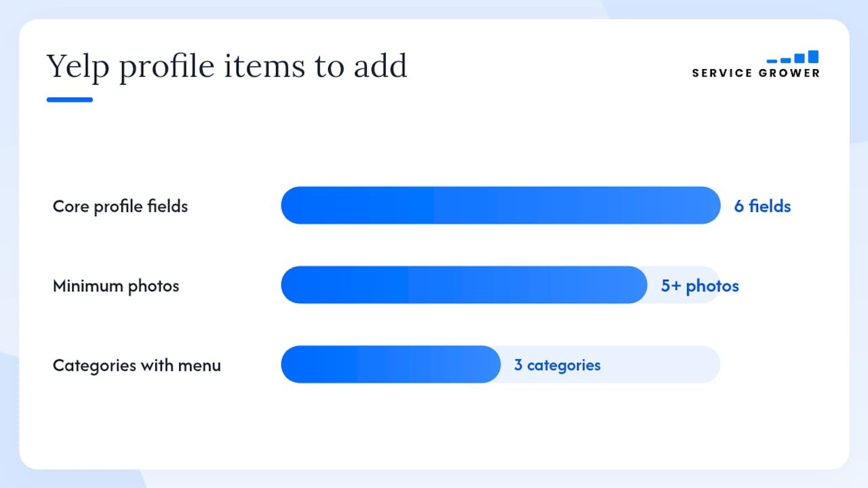
Task: Click the '3 categories' value label
Action: pyautogui.click(x=557, y=365)
